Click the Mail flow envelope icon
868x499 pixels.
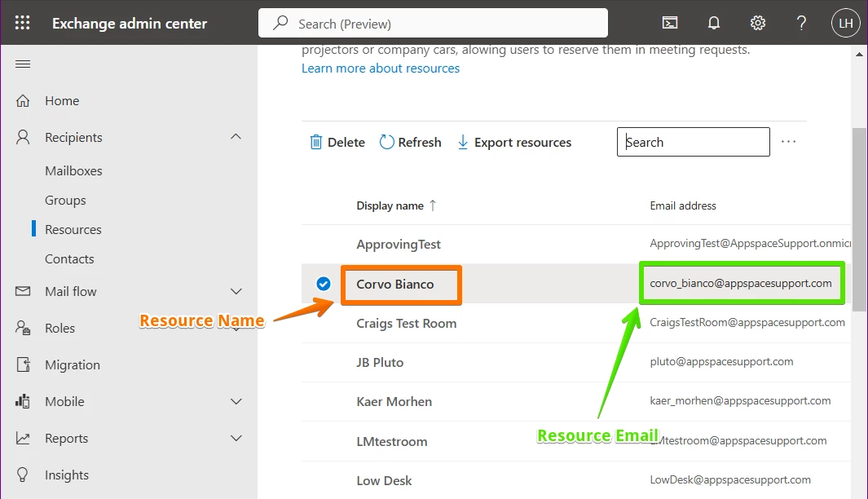coord(23,291)
